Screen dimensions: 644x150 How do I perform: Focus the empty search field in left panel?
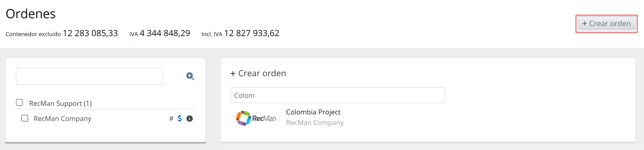click(89, 76)
